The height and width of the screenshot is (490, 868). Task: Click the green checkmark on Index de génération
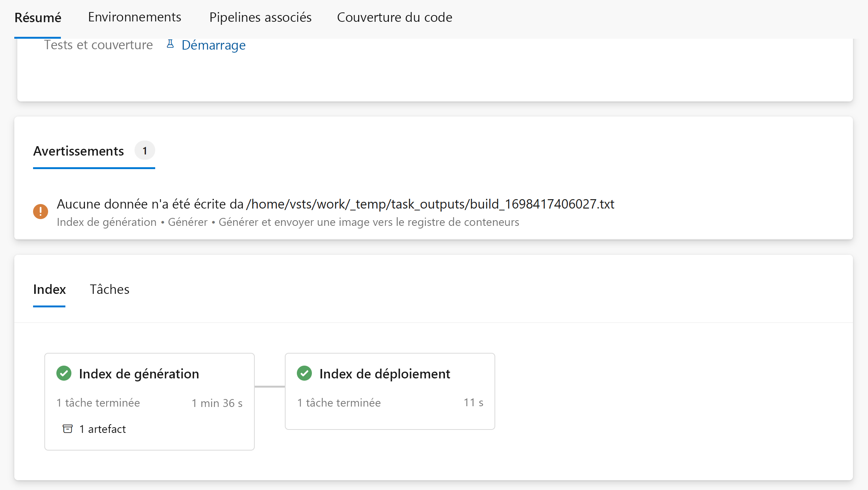click(64, 373)
